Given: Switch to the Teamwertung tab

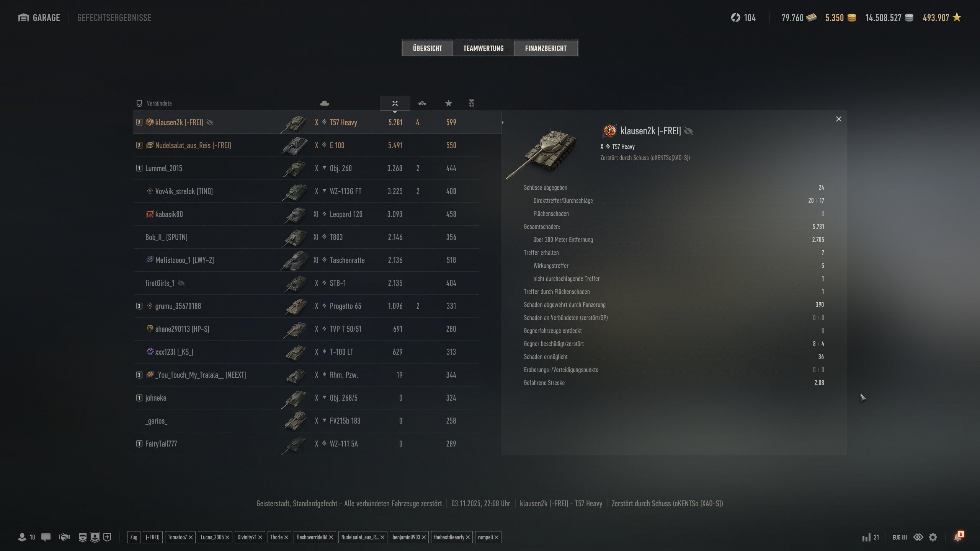Looking at the screenshot, I should click(483, 48).
